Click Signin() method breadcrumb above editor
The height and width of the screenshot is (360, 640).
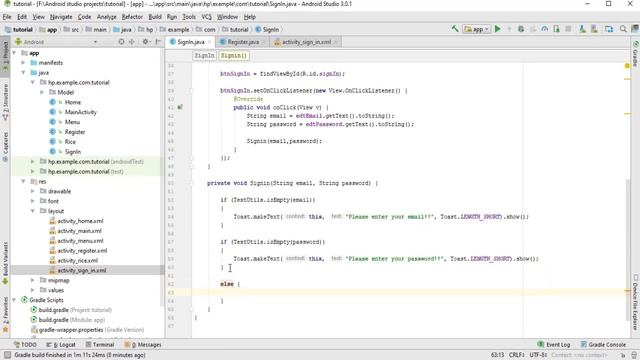click(x=234, y=55)
